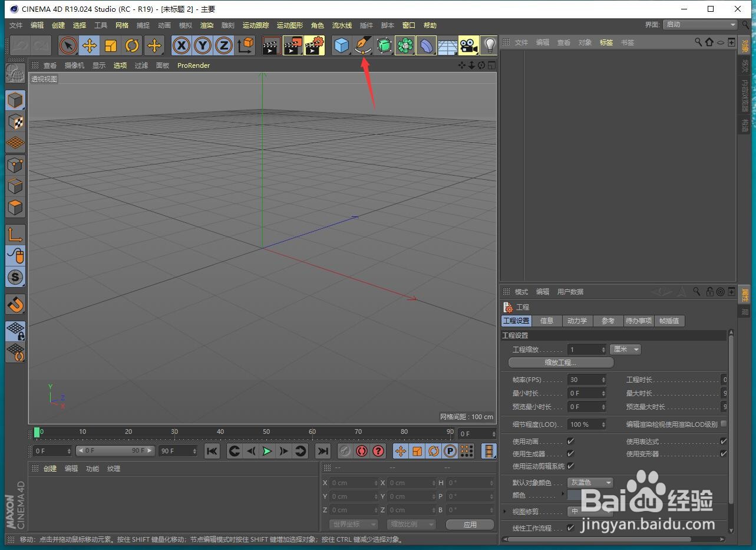
Task: Click 应用 button
Action: click(470, 524)
